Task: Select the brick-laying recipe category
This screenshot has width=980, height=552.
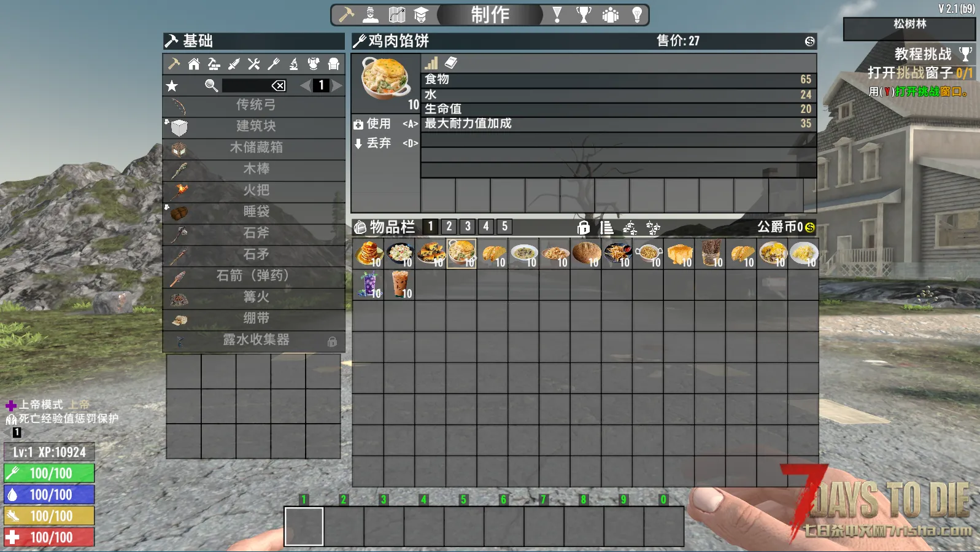Action: (x=214, y=64)
